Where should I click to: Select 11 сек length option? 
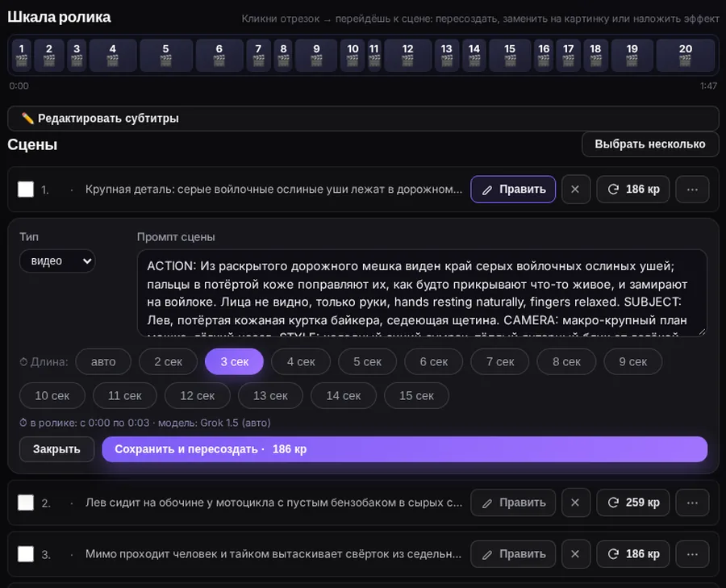125,396
